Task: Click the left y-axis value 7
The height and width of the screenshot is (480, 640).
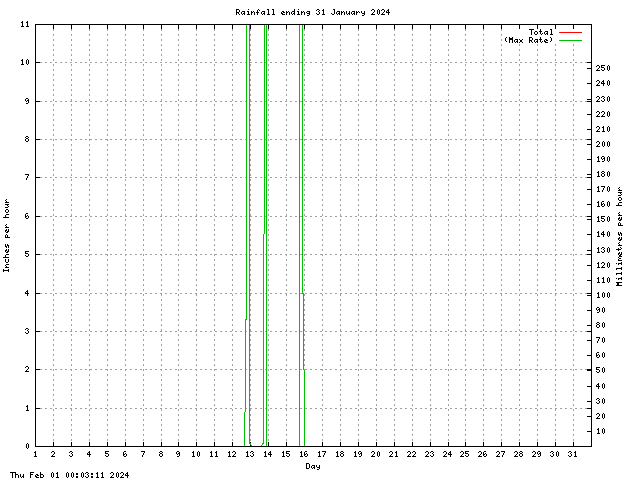Action: [27, 178]
